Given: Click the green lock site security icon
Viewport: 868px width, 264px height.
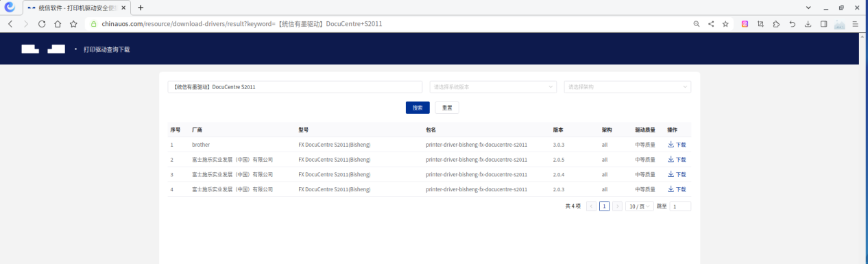Looking at the screenshot, I should (x=93, y=23).
